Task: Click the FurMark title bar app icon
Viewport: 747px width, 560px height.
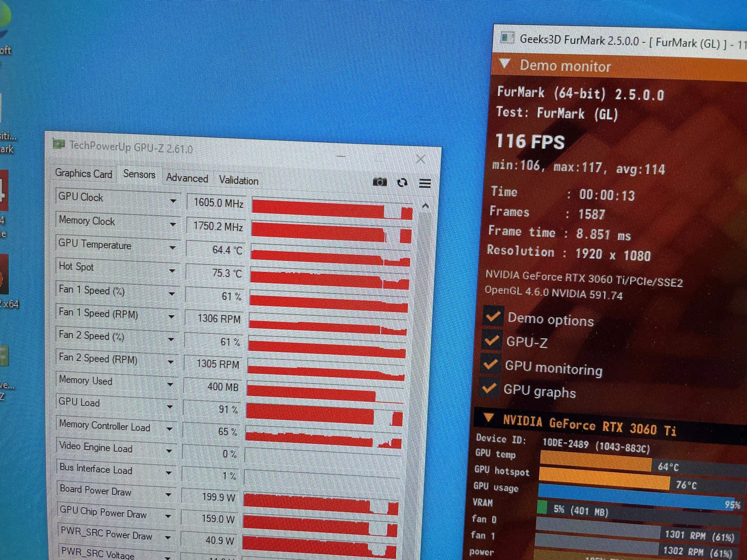Action: 507,38
